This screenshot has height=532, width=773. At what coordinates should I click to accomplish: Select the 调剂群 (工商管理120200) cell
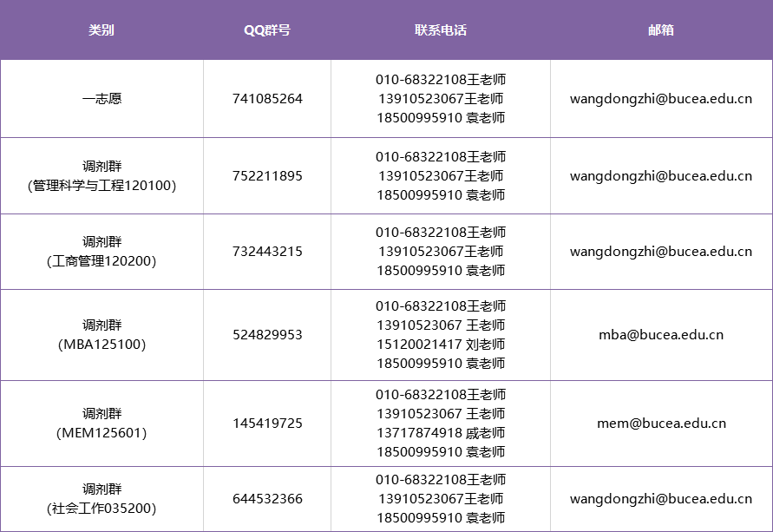102,252
